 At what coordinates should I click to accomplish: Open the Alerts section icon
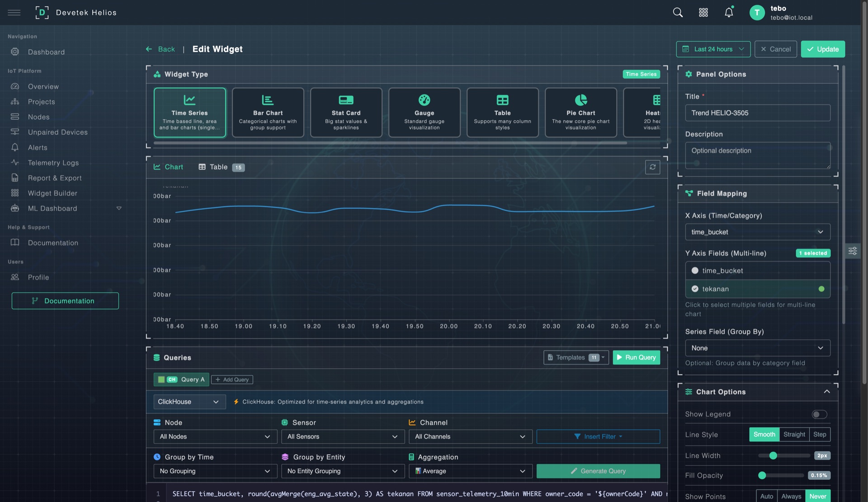pyautogui.click(x=15, y=147)
